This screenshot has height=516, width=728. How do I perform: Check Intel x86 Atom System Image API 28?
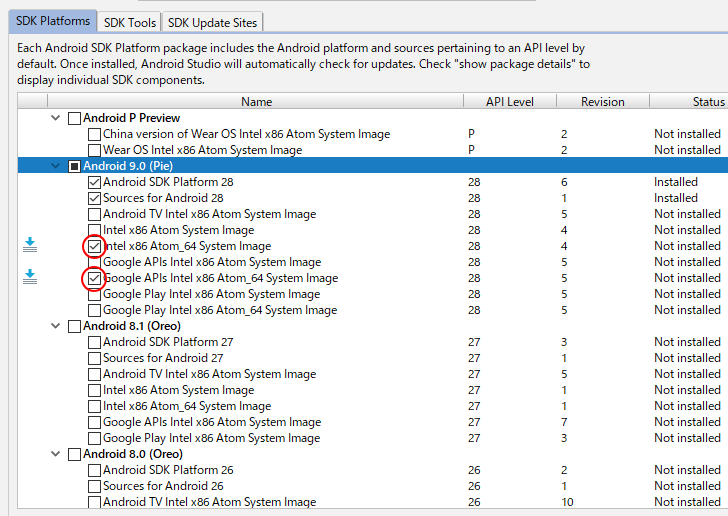[94, 230]
